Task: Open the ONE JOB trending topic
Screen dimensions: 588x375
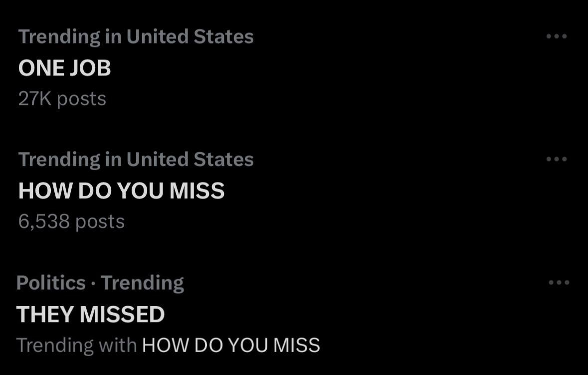Action: (64, 68)
